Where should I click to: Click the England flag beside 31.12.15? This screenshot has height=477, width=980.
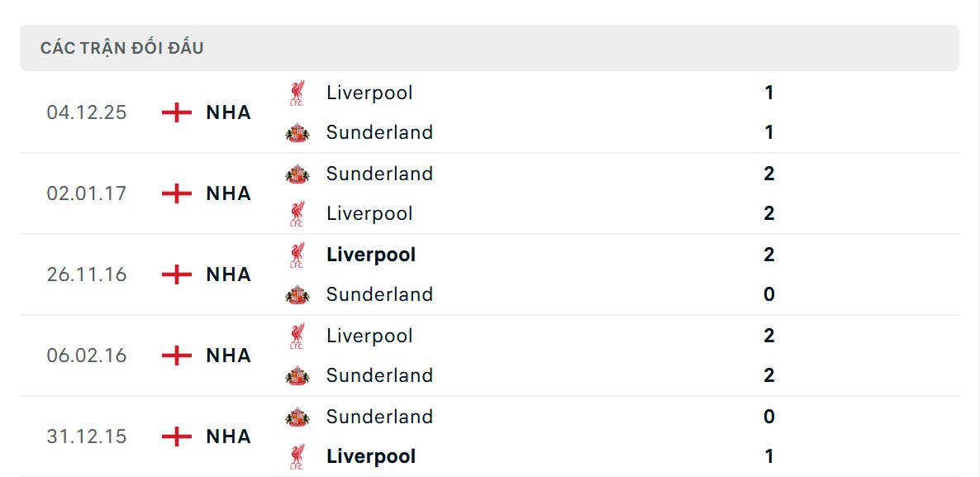pos(176,436)
